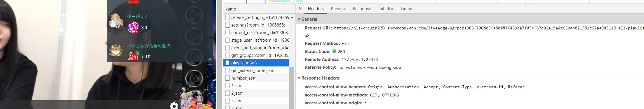Select the 3.json request
644x109 pixels.
[x=256, y=101]
